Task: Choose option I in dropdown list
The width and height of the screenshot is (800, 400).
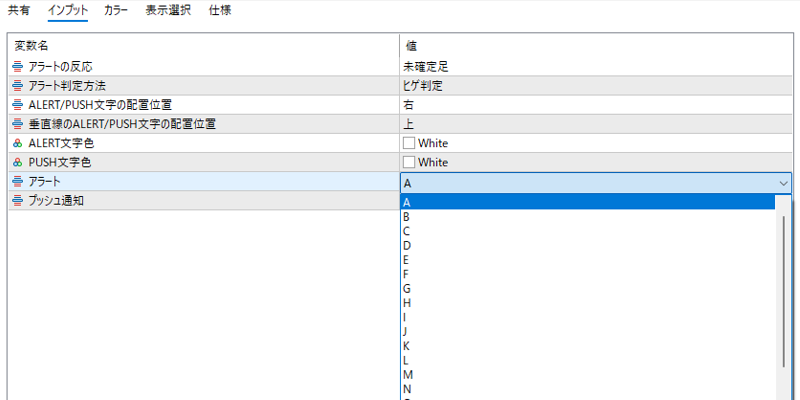Action: pyautogui.click(x=588, y=317)
